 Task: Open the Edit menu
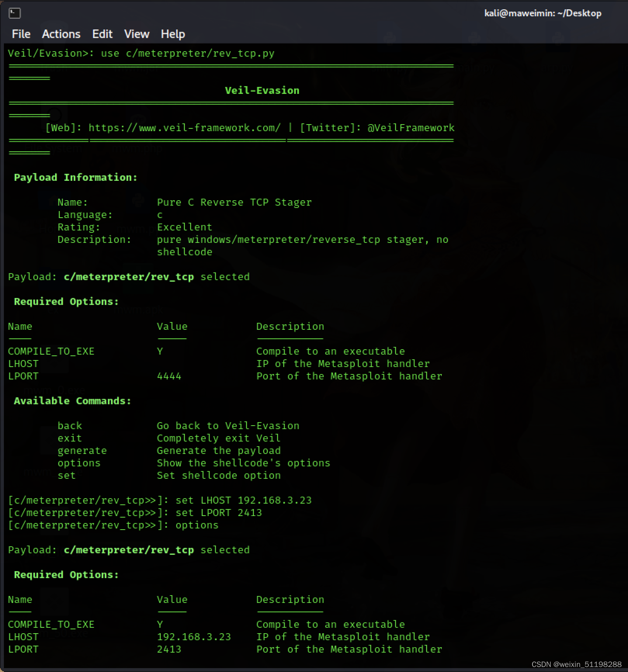point(102,34)
